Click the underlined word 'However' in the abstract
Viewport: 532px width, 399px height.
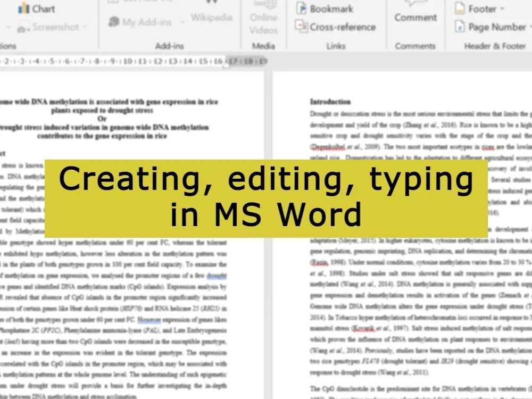pos(148,320)
